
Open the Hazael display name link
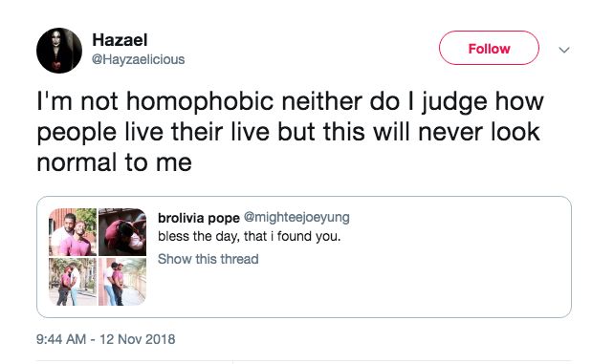pos(120,40)
